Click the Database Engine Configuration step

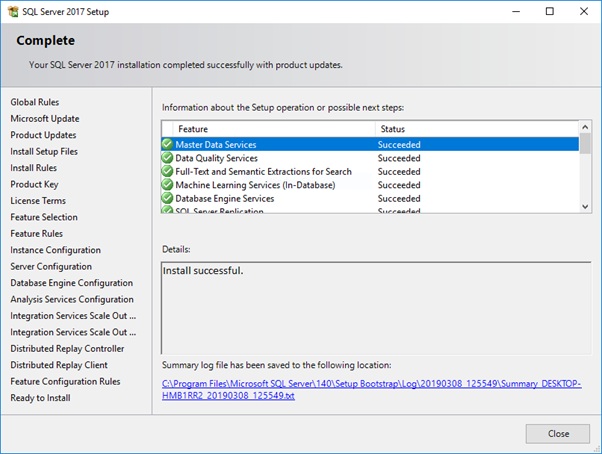[72, 283]
